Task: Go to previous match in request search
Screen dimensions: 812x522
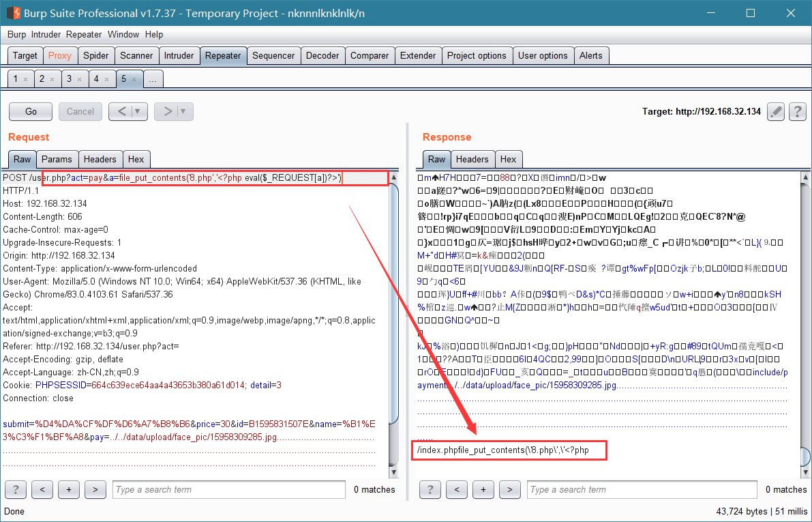Action: [x=42, y=489]
